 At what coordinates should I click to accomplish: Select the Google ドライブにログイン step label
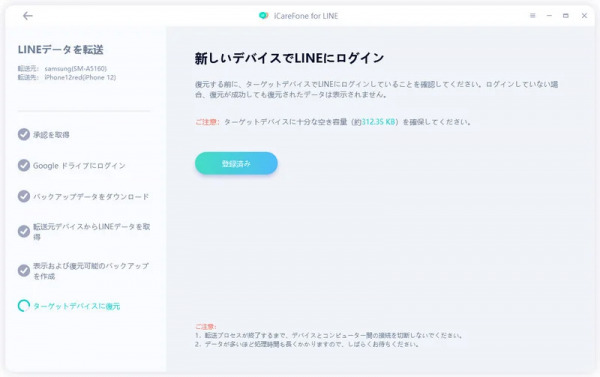point(79,166)
